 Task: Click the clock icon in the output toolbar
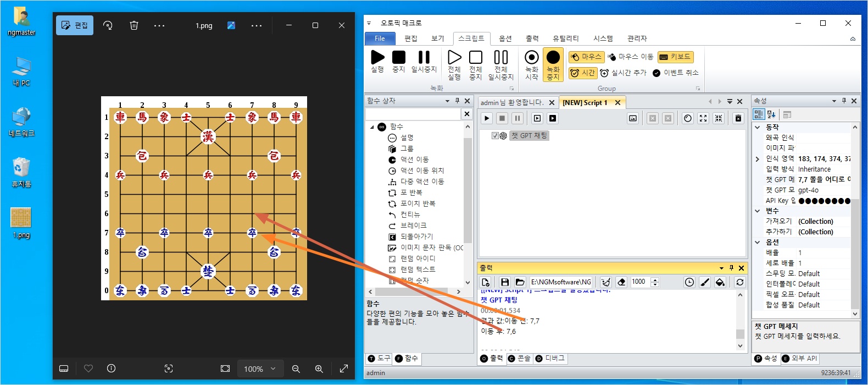[x=689, y=282]
